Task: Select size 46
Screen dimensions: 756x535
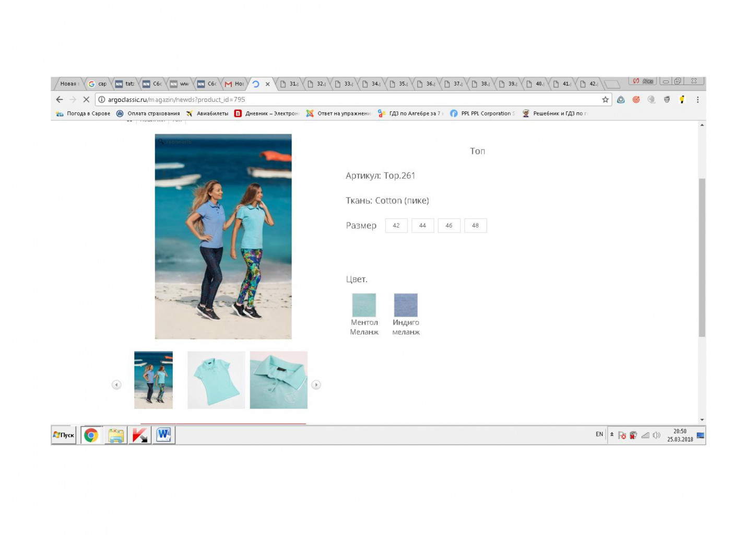Action: point(449,225)
